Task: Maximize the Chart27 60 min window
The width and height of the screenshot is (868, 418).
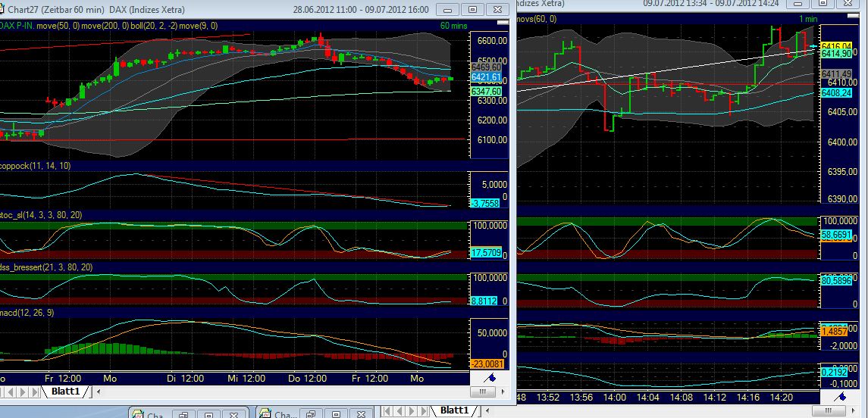Action: coord(472,9)
